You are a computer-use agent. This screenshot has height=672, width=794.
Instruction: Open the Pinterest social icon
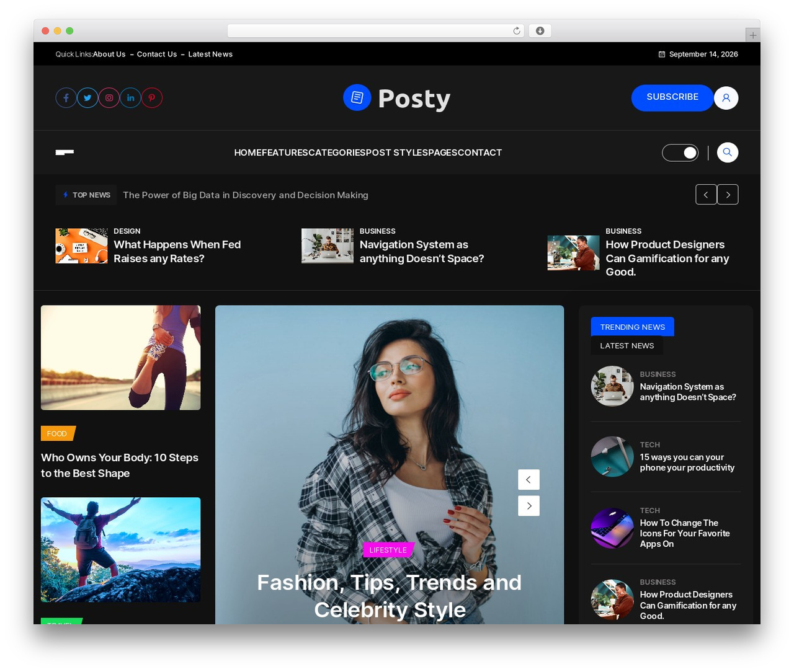click(x=152, y=98)
